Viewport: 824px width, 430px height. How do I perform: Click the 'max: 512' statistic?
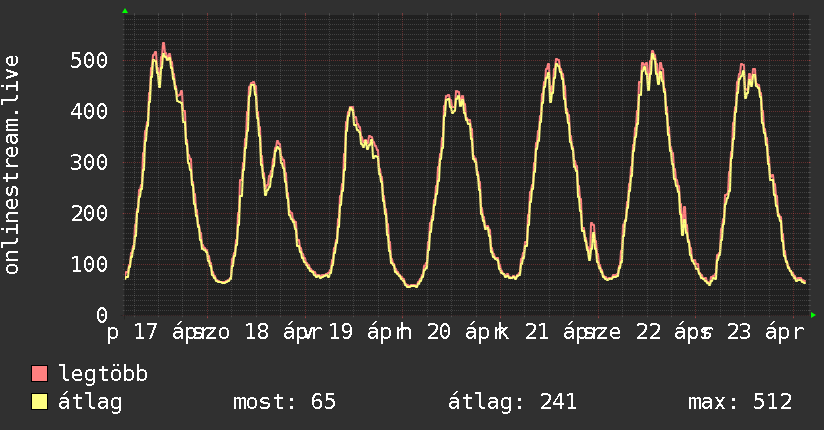740,402
